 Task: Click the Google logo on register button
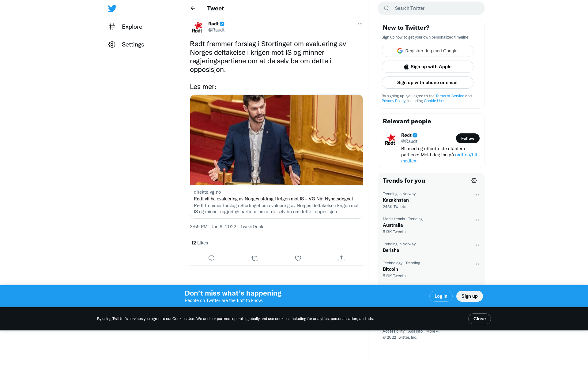click(400, 51)
